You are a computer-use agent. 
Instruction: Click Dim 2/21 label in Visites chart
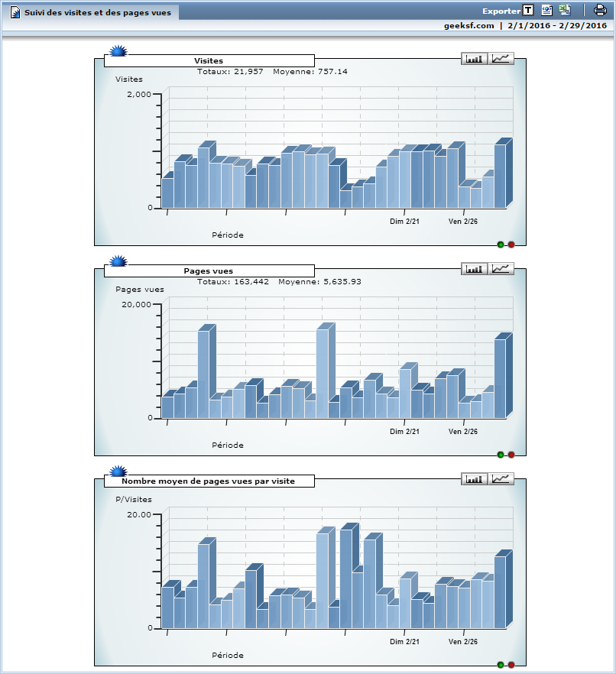coord(404,221)
